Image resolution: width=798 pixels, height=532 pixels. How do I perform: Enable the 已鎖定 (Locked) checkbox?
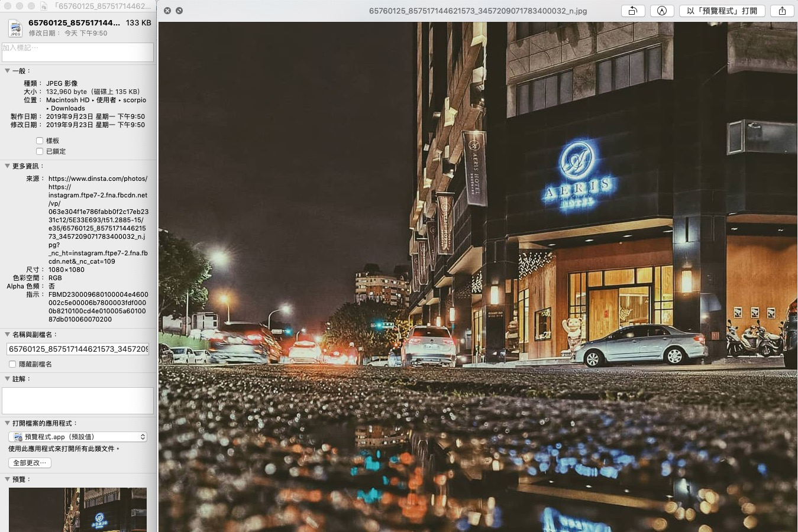pos(40,151)
